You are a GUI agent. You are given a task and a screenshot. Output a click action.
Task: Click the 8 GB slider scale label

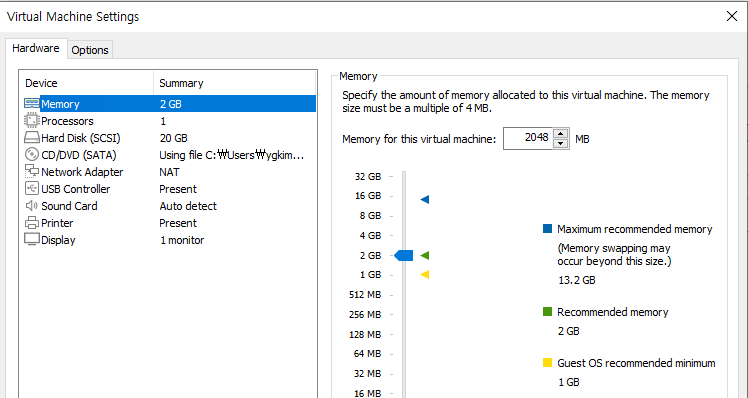pos(371,216)
